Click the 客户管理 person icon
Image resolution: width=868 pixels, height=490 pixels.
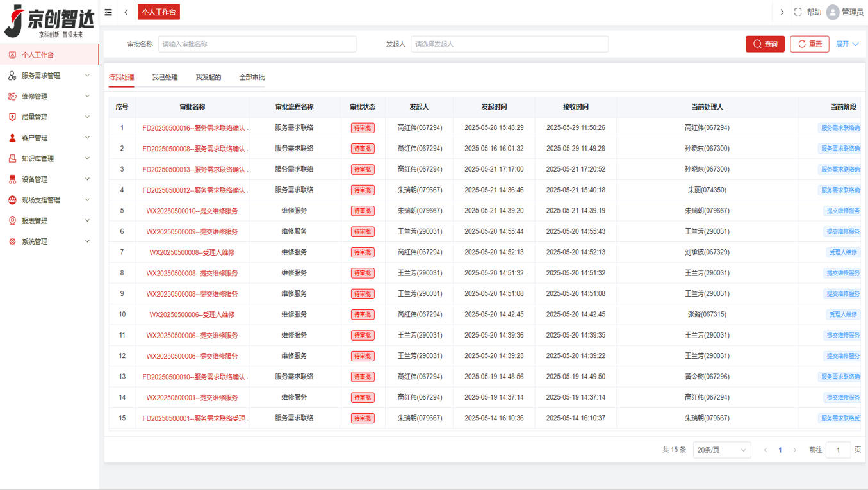pos(12,138)
